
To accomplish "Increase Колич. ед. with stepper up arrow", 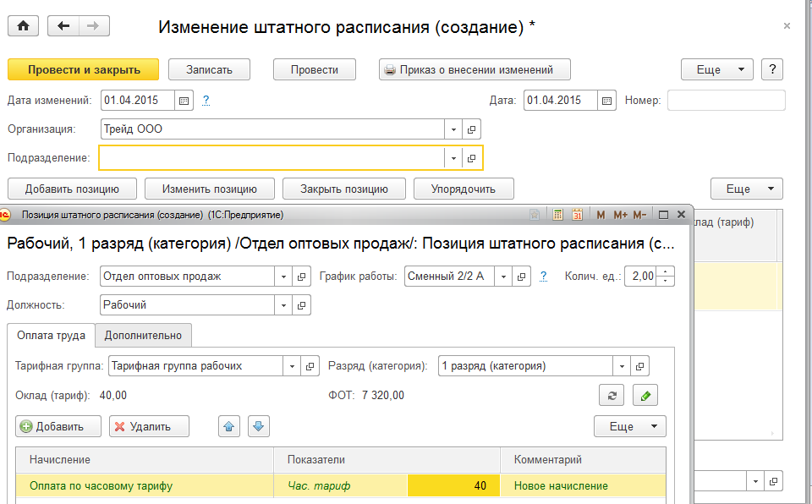I will 667,271.
